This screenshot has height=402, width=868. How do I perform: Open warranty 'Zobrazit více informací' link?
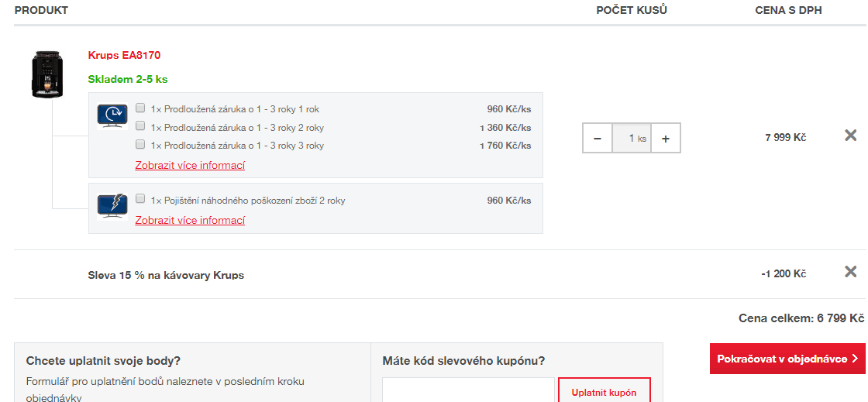[190, 165]
